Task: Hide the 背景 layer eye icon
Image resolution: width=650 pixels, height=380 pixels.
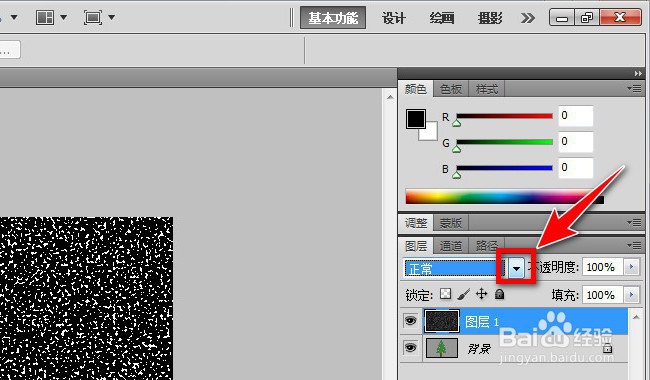Action: (x=410, y=348)
